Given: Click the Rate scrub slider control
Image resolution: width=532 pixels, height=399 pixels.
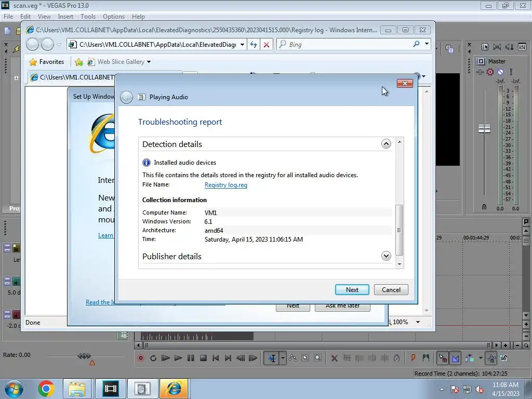Looking at the screenshot, I should click(84, 356).
